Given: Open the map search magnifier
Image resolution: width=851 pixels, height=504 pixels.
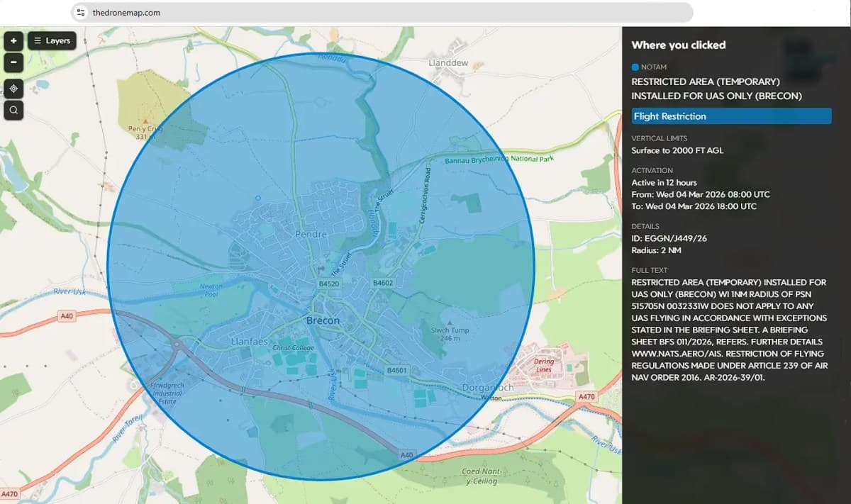Looking at the screenshot, I should point(13,110).
